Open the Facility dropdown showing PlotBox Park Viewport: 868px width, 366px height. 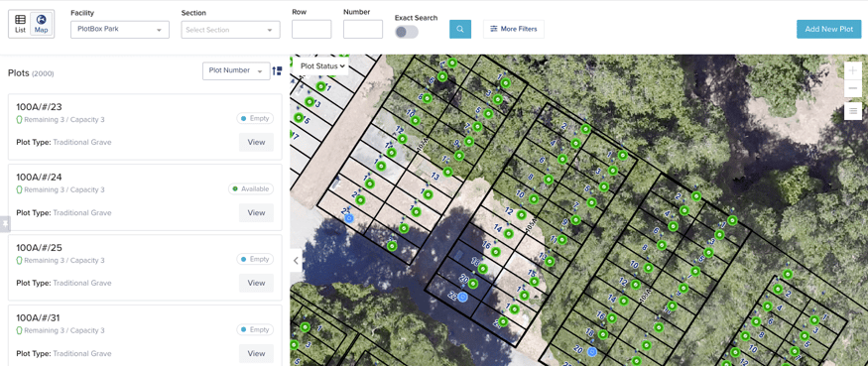[x=120, y=30]
